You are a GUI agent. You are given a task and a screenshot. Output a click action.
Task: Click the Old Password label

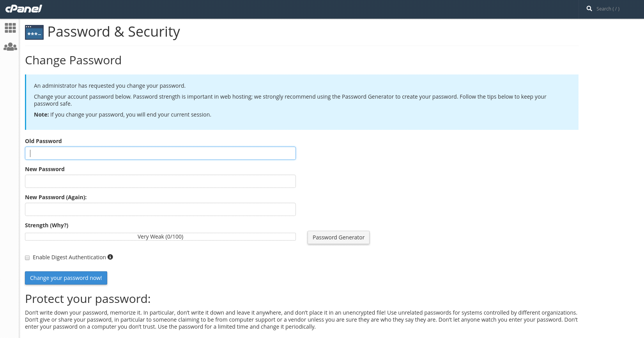tap(43, 141)
